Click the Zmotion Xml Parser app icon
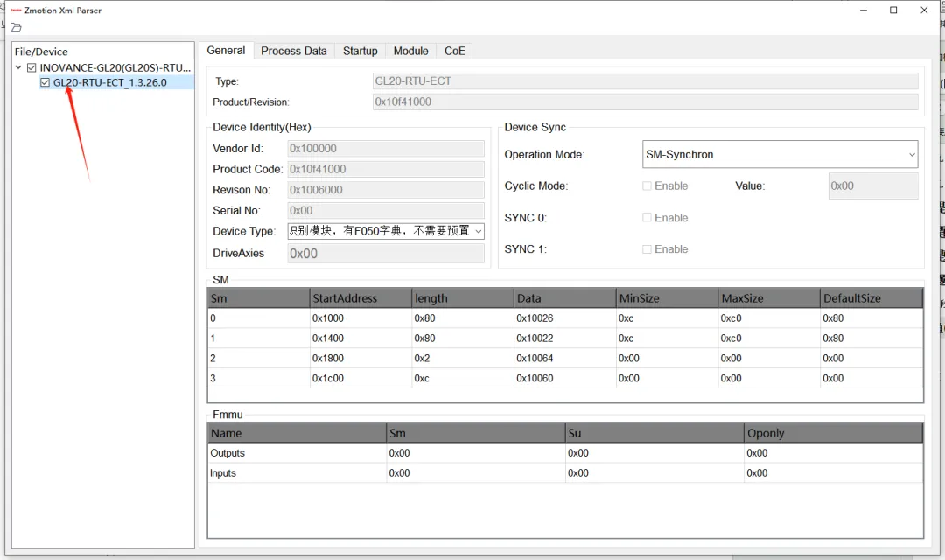 (17, 10)
